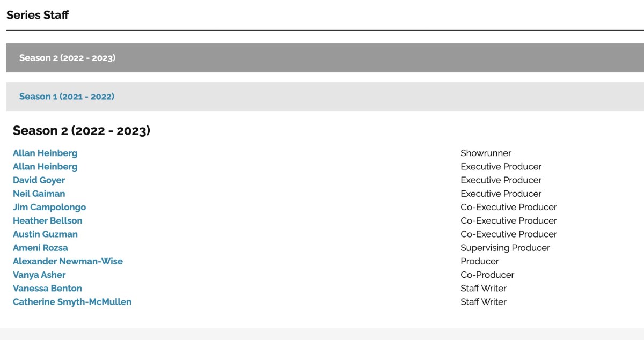Expand the Season 1 (2021 - 2022) section
This screenshot has height=340, width=644.
point(67,97)
